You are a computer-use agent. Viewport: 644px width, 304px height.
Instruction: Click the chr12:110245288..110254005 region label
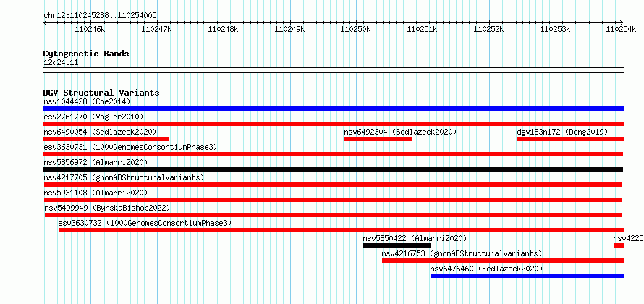point(100,16)
